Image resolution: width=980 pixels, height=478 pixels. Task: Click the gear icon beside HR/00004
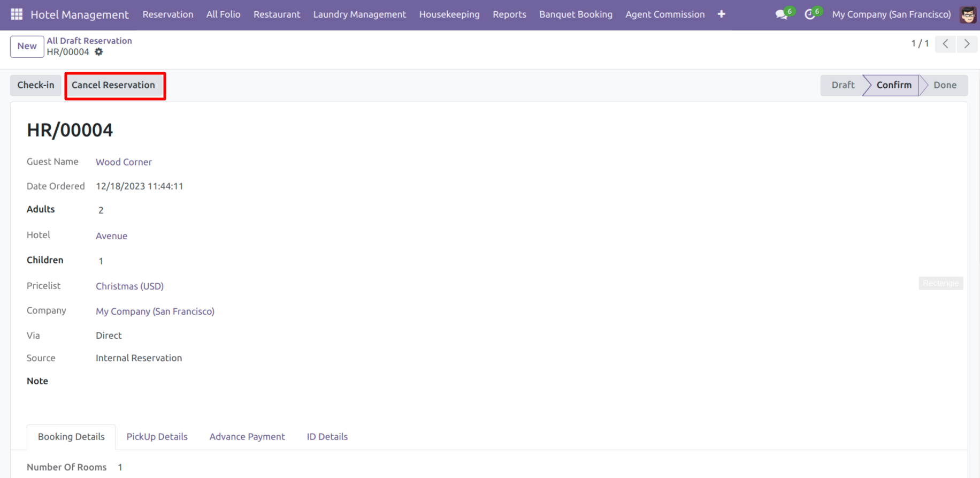click(99, 52)
